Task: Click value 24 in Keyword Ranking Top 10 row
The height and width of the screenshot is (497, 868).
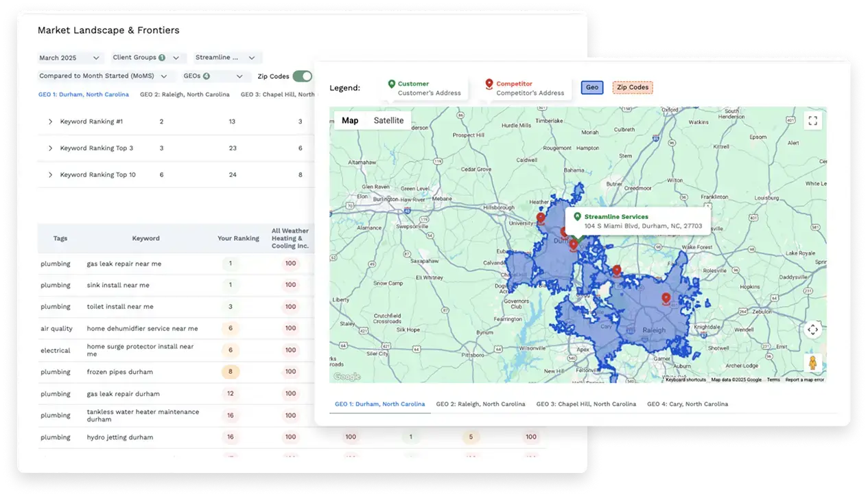Action: [x=233, y=175]
